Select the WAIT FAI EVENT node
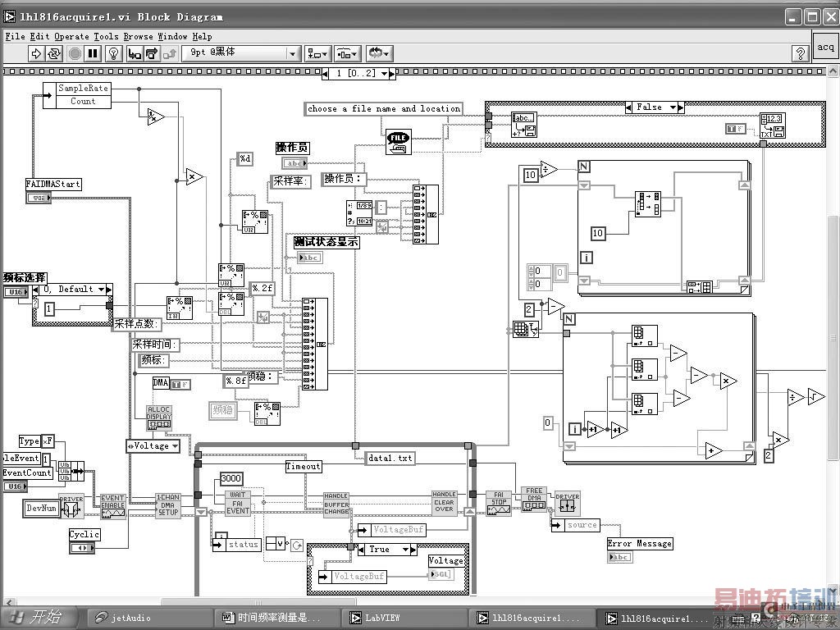Viewport: 840px width, 630px height. coord(237,503)
